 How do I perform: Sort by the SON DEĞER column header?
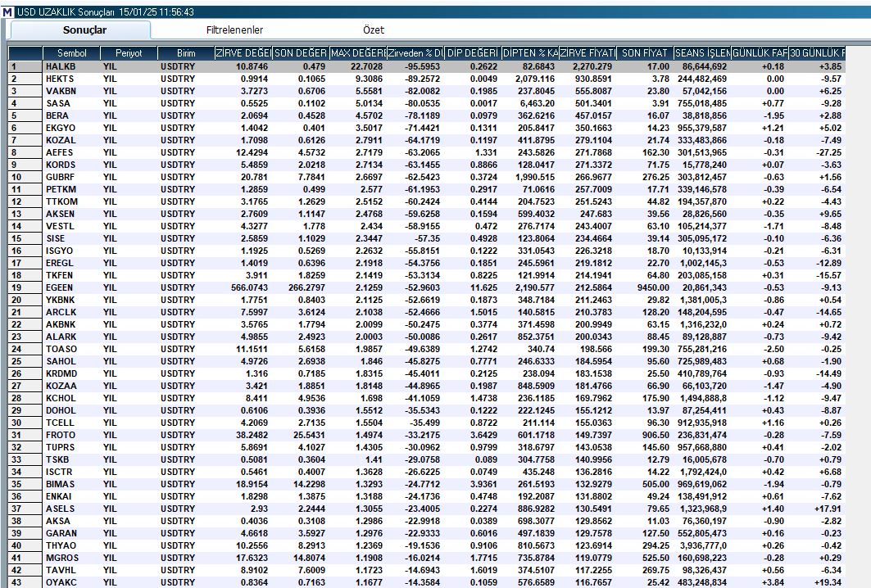click(x=301, y=52)
